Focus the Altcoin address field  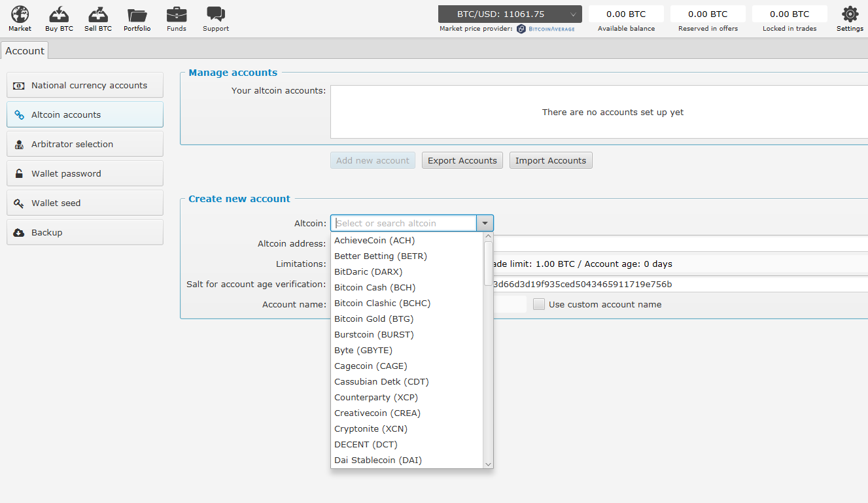click(680, 243)
